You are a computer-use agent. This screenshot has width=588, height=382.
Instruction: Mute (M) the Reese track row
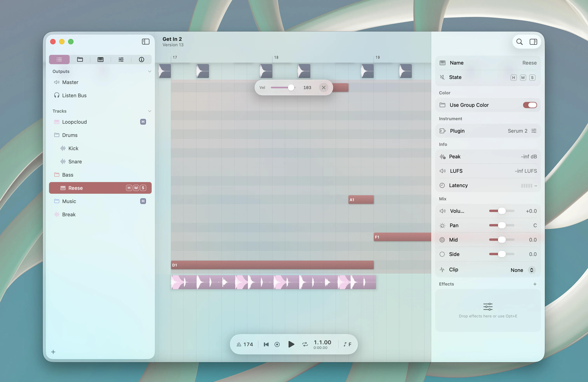[x=136, y=188]
